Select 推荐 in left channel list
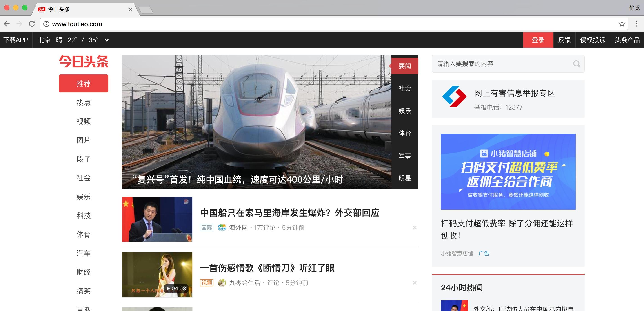Screen dimensions: 644x311 (x=84, y=83)
